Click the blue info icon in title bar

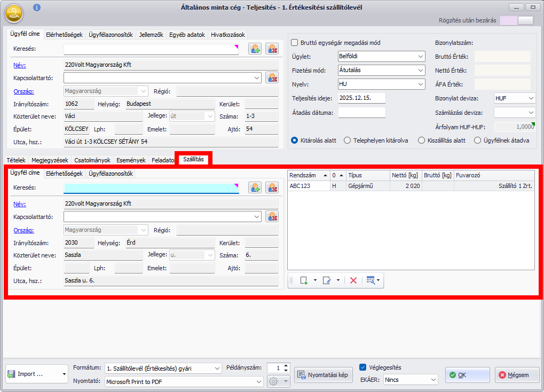point(36,7)
